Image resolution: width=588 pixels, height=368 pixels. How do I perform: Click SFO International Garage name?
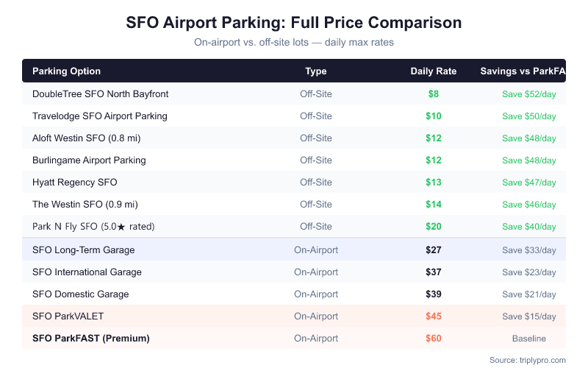(87, 272)
